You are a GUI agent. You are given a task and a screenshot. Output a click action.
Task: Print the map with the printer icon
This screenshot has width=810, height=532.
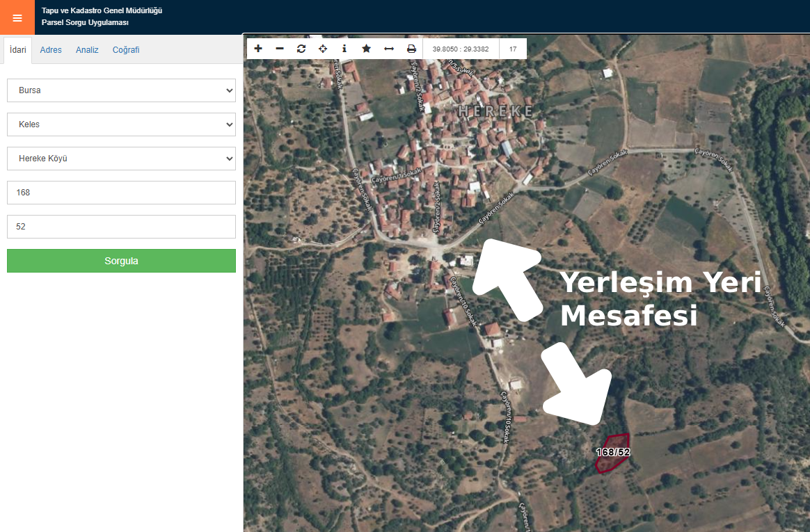pos(411,49)
